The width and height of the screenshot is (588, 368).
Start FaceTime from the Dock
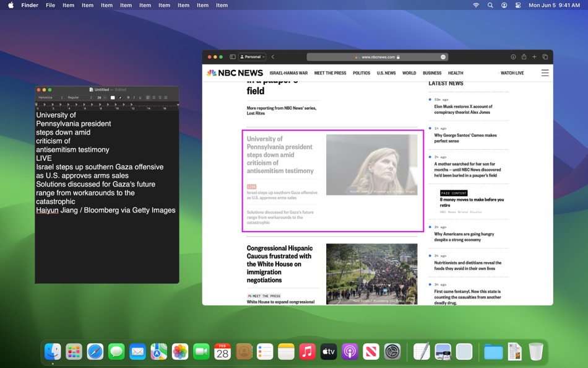click(x=201, y=352)
